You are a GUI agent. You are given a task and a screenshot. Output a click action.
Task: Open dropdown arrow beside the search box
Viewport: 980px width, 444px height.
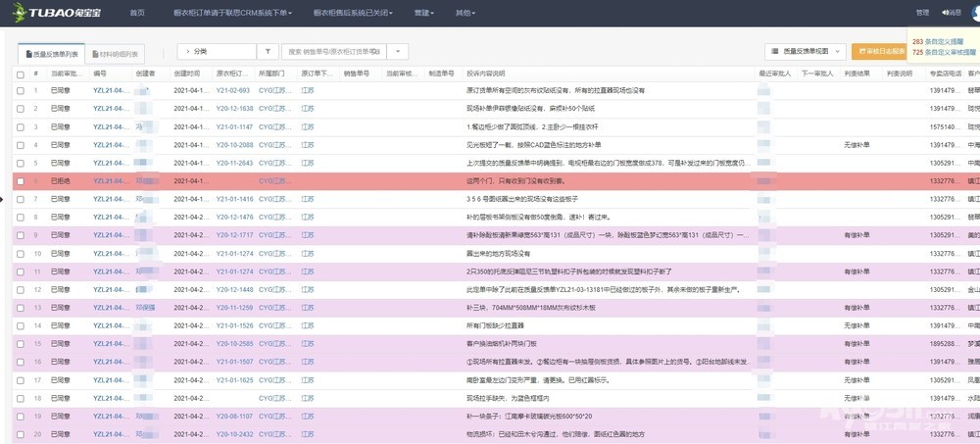400,51
